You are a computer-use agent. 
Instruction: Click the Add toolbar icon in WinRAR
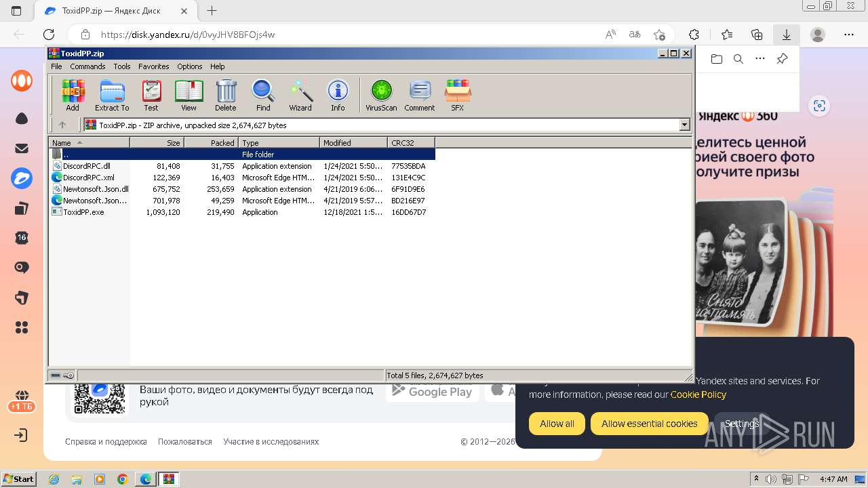tap(73, 96)
